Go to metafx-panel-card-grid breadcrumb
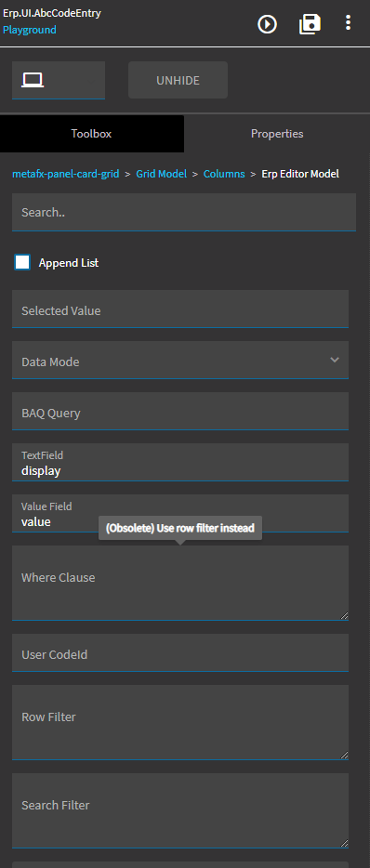 65,174
